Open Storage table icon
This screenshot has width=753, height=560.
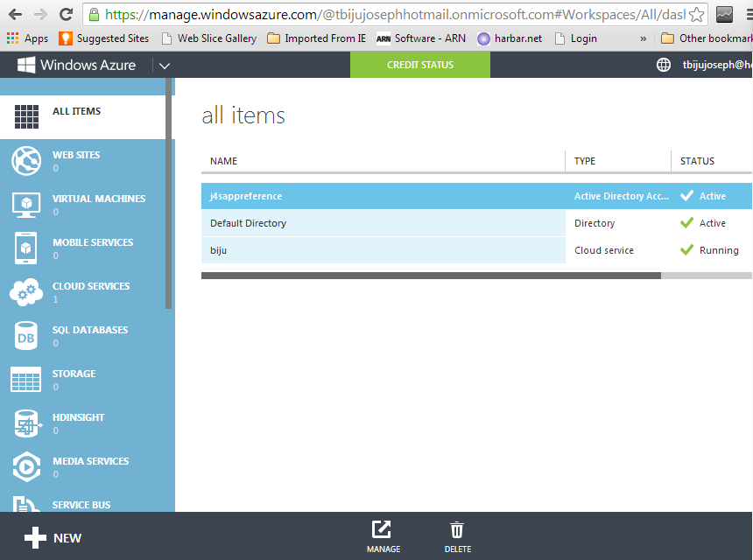tap(26, 380)
